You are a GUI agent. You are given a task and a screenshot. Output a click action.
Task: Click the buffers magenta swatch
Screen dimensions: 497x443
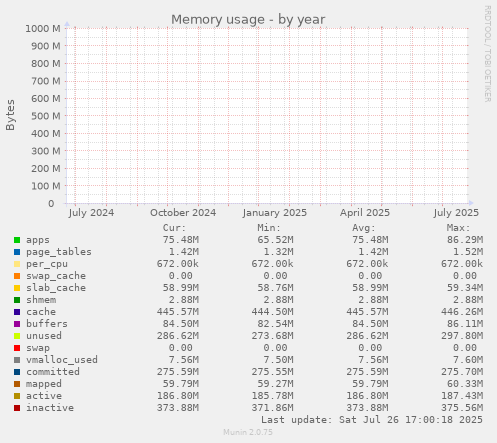click(x=17, y=324)
